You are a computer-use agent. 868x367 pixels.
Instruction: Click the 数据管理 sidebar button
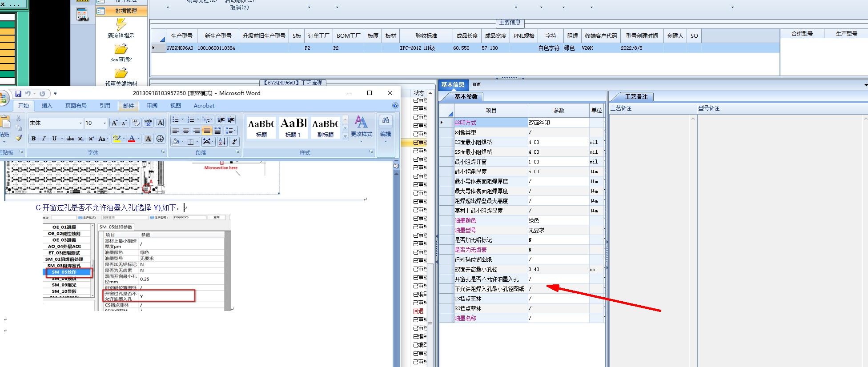[x=121, y=11]
